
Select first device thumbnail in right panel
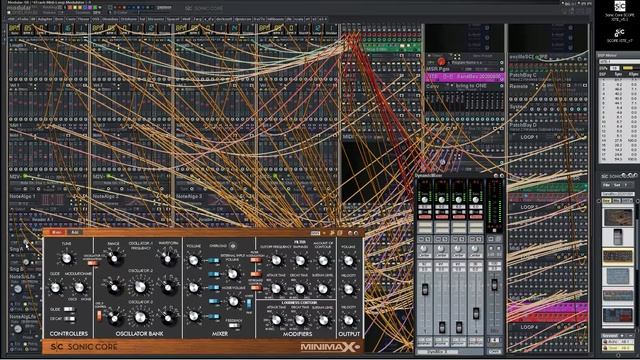point(618,218)
